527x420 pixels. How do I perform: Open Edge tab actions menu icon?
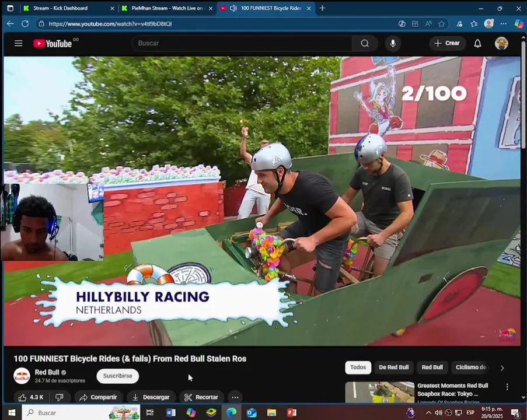click(11, 8)
